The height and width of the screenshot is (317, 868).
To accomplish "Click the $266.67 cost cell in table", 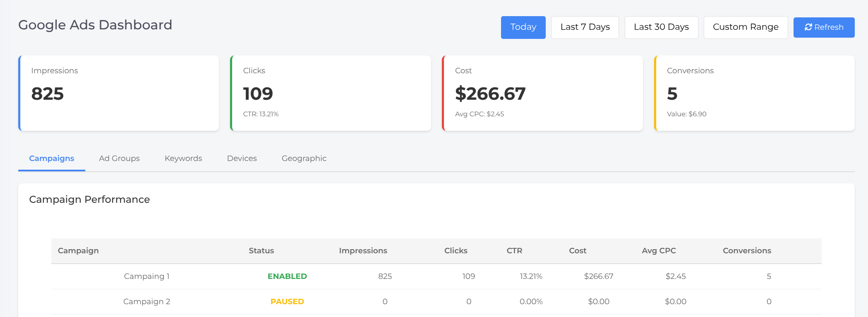I will tap(599, 276).
